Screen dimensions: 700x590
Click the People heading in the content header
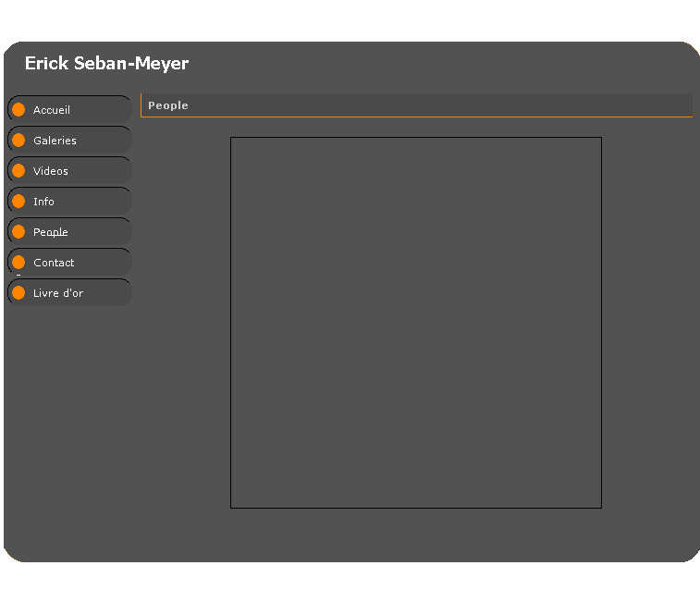(x=168, y=105)
